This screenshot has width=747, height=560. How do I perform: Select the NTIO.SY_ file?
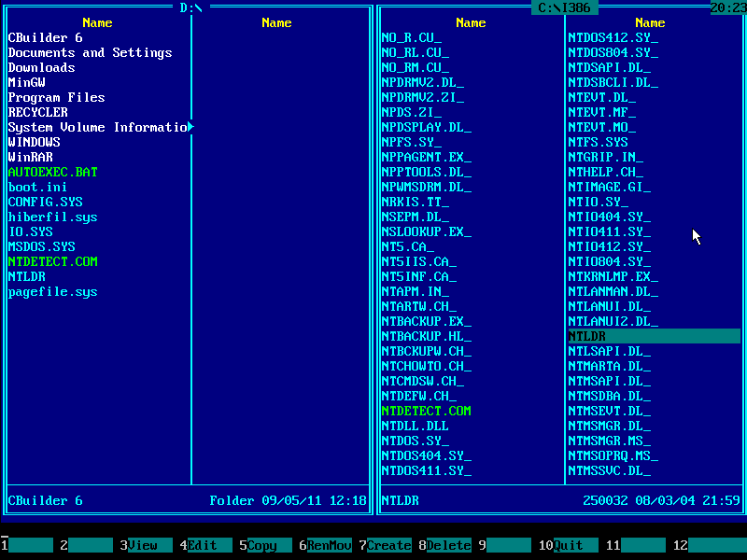click(598, 202)
